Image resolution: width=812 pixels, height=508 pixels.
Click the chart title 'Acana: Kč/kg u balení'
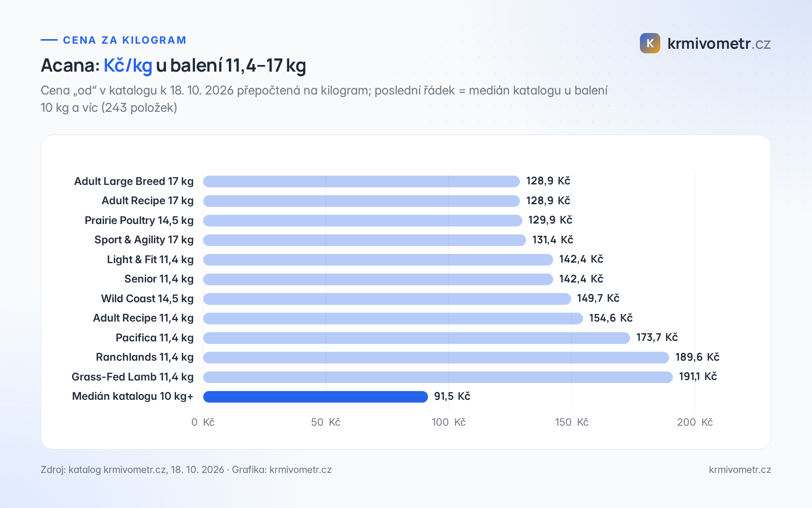pos(174,66)
